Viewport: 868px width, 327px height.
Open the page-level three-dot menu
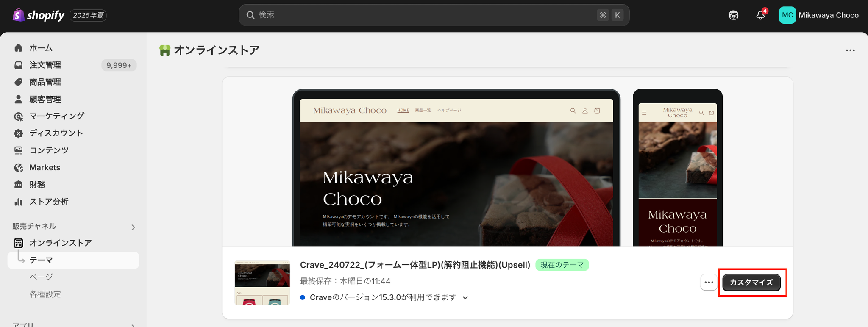[850, 50]
